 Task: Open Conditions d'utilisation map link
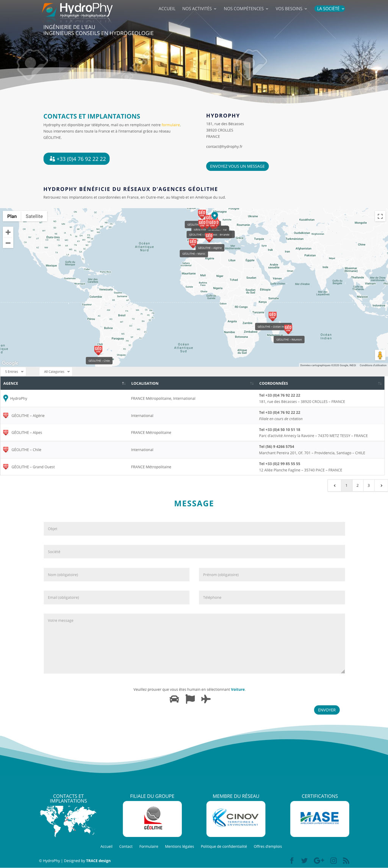(x=373, y=365)
